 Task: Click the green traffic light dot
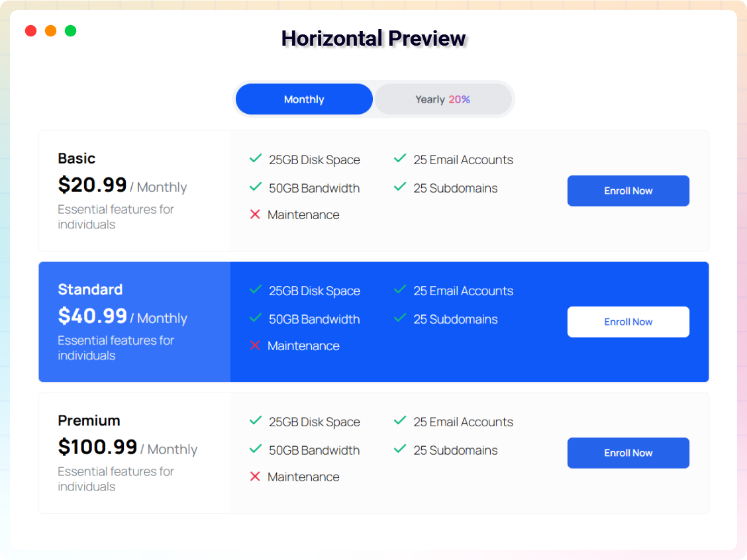tap(70, 30)
